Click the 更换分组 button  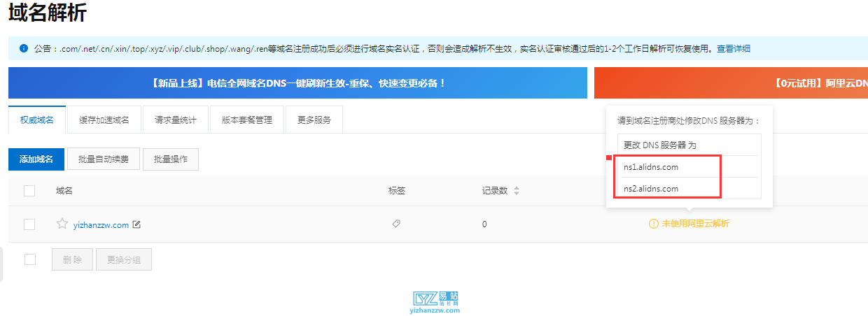pyautogui.click(x=124, y=259)
